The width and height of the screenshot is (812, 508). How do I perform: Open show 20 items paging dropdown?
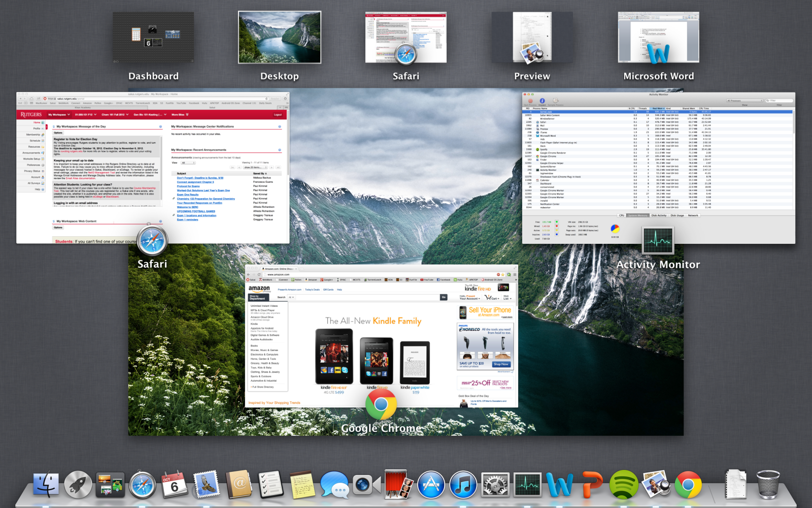pyautogui.click(x=254, y=167)
